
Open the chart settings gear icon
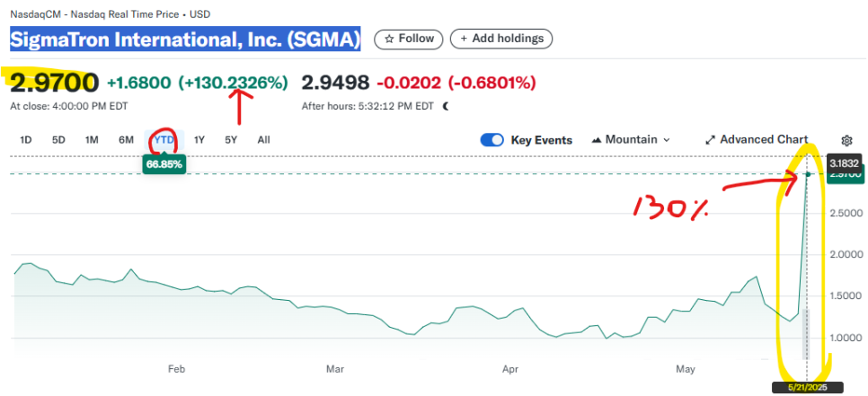(846, 140)
